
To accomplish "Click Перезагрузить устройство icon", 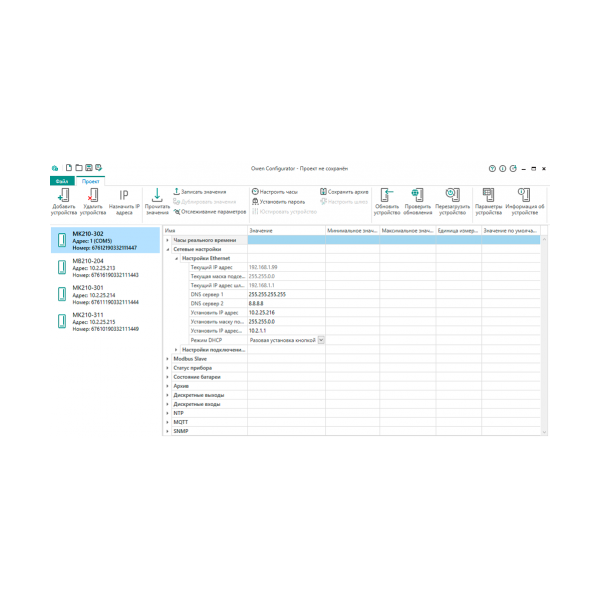I will (452, 195).
